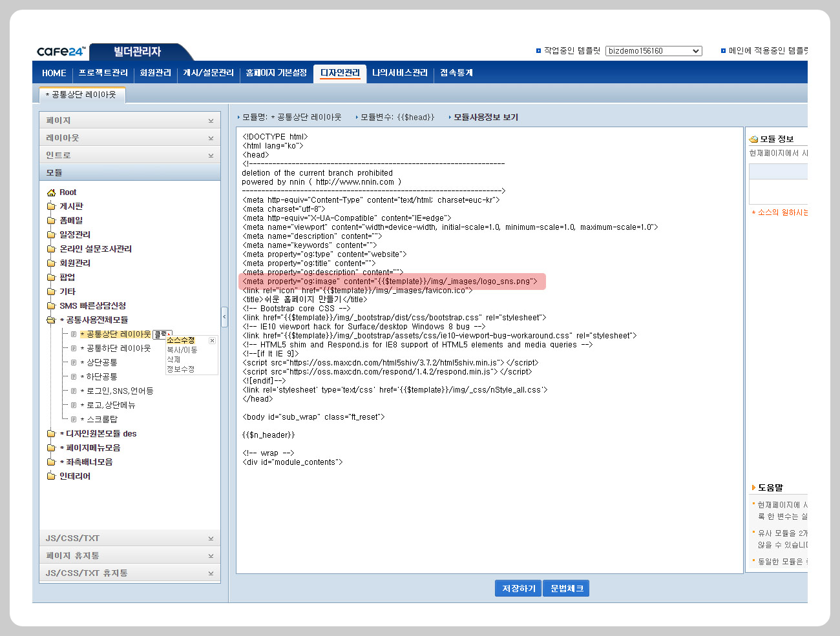The width and height of the screenshot is (840, 636).
Task: Click the 인테리어 folder icon
Action: coord(51,477)
